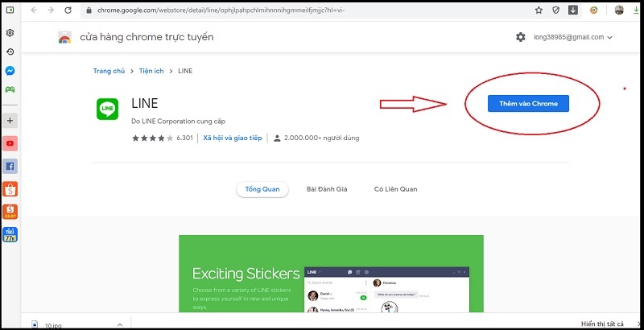Click the Thêm vào Chrome button
Viewport: 644px width, 330px height.
click(528, 104)
